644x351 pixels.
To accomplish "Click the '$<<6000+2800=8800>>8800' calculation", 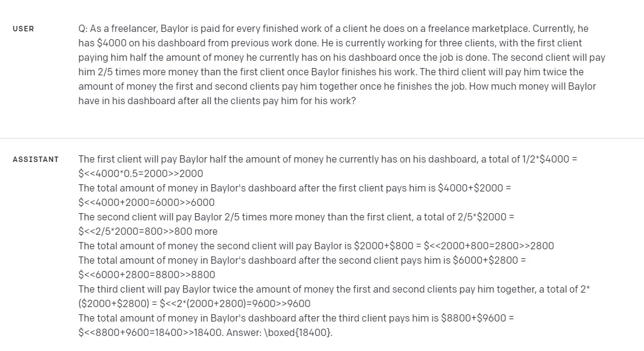I will [x=146, y=275].
